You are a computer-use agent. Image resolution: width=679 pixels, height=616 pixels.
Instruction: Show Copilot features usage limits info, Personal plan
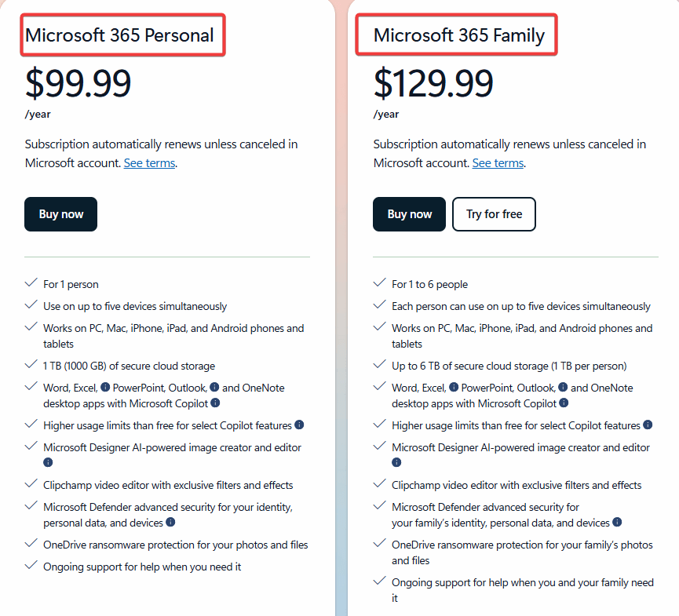pos(299,425)
